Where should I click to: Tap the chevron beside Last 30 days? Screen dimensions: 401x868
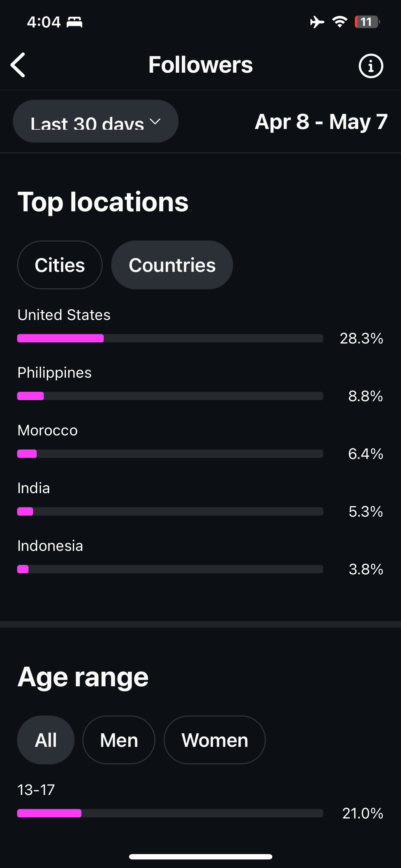coord(155,122)
